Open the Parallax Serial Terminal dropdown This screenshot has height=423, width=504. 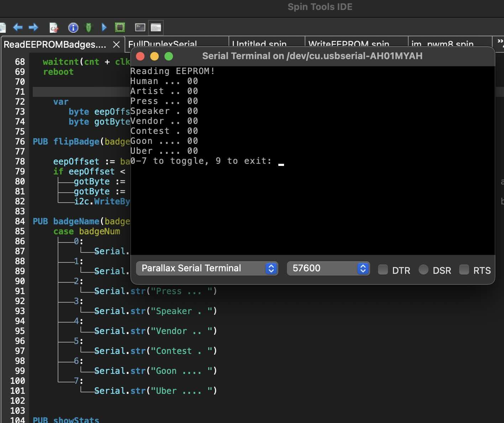pyautogui.click(x=206, y=268)
